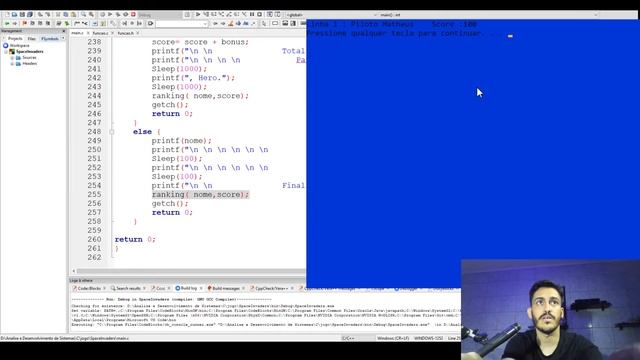
Task: Switch to the funcao.h editor tab
Action: (x=125, y=33)
